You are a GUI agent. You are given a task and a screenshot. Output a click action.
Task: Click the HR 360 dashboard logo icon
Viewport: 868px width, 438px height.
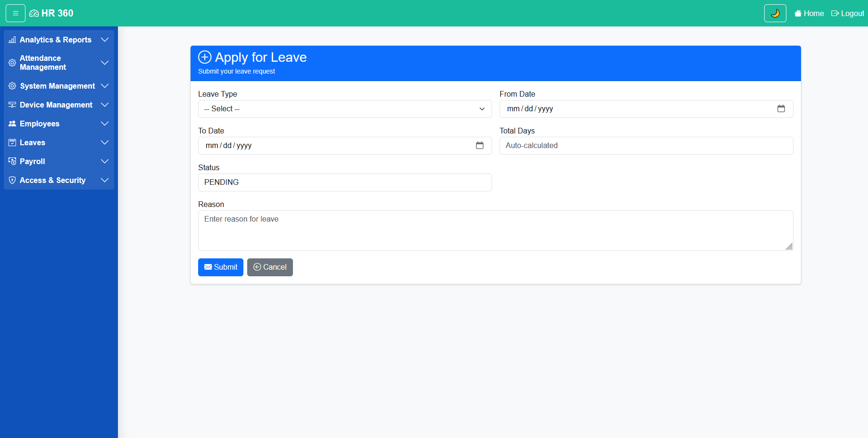pyautogui.click(x=34, y=13)
